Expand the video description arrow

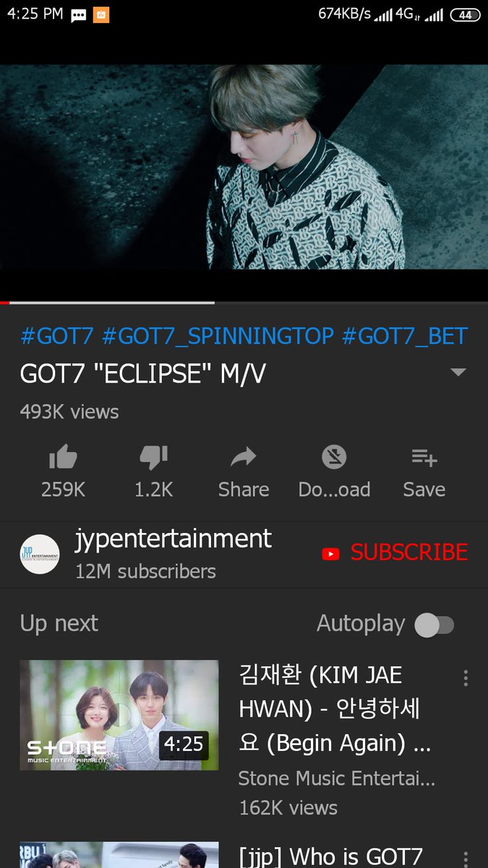coord(458,373)
